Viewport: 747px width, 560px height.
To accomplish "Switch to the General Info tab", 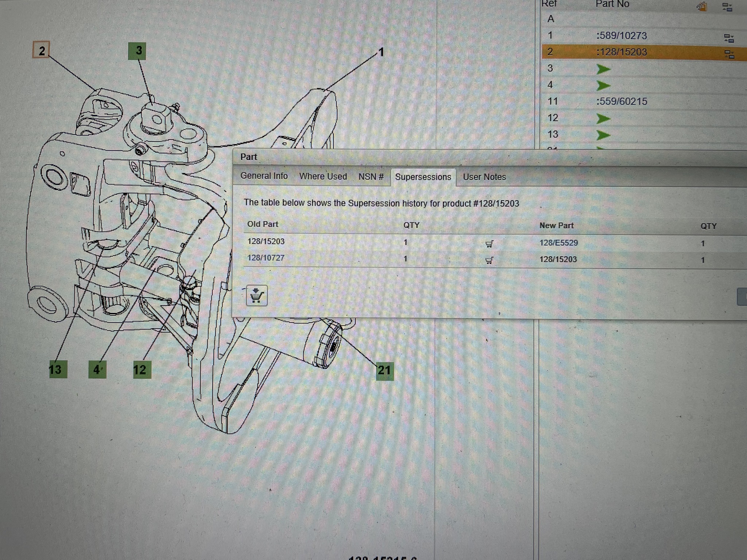I will pyautogui.click(x=264, y=176).
